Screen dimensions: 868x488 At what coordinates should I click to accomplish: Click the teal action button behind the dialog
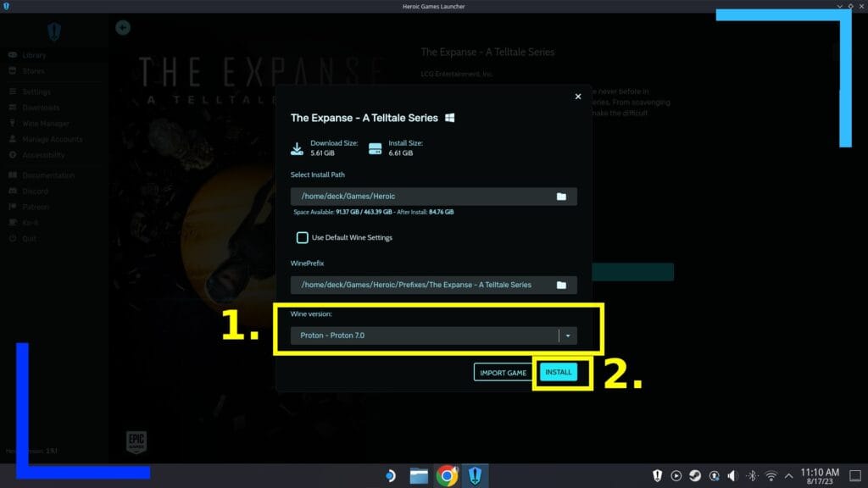coord(632,272)
